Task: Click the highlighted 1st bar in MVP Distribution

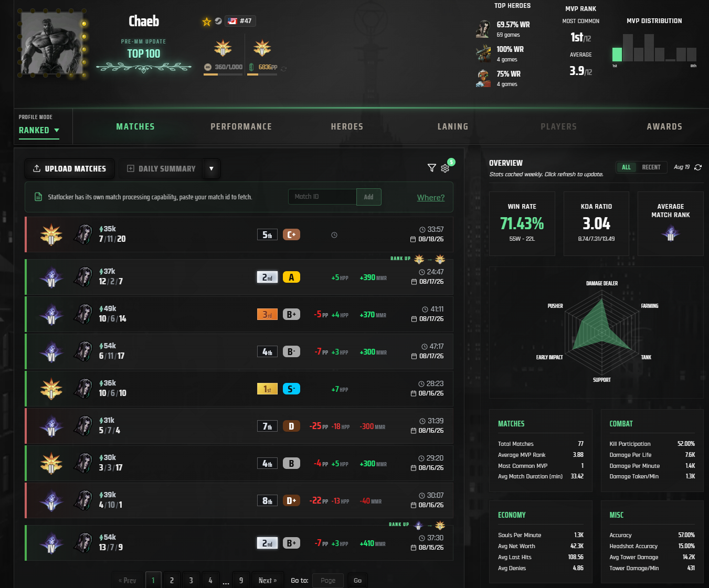Action: pos(617,55)
